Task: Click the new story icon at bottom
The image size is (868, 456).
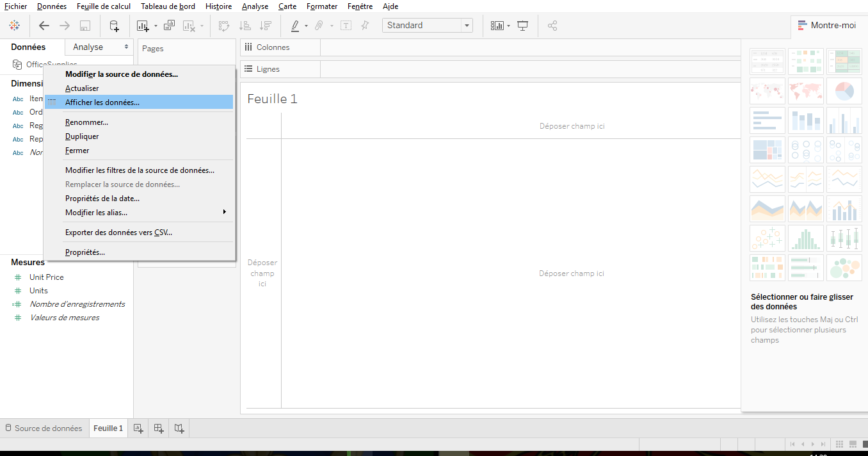Action: tap(180, 428)
